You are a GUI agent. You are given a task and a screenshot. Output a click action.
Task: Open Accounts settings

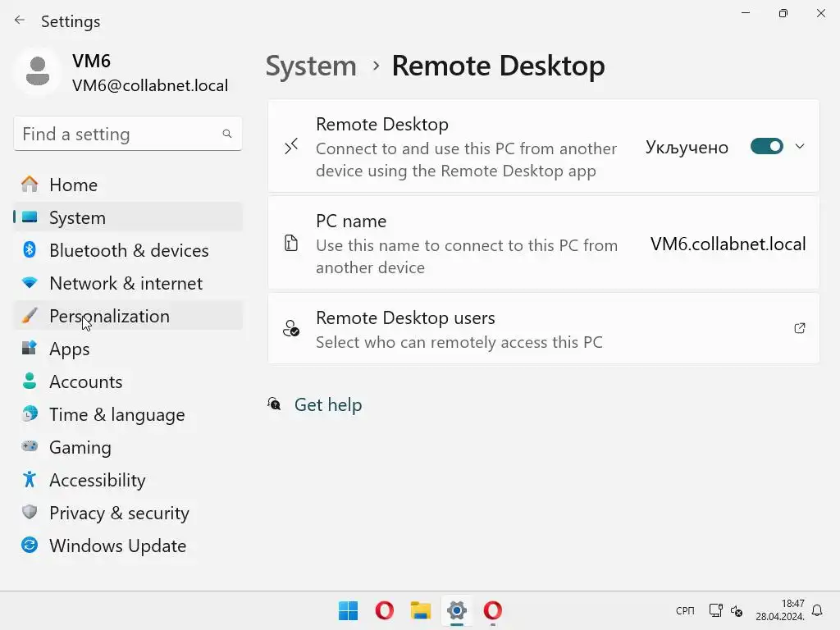(127, 381)
